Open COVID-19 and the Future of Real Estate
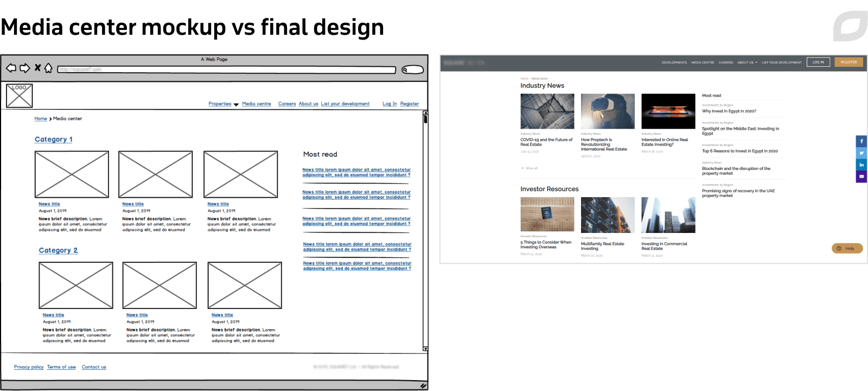Image resolution: width=868 pixels, height=391 pixels. 546,142
